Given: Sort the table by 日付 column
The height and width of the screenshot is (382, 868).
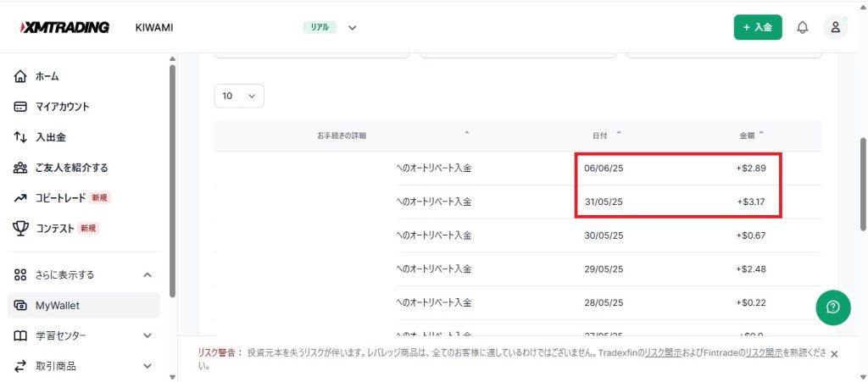Looking at the screenshot, I should [x=600, y=135].
